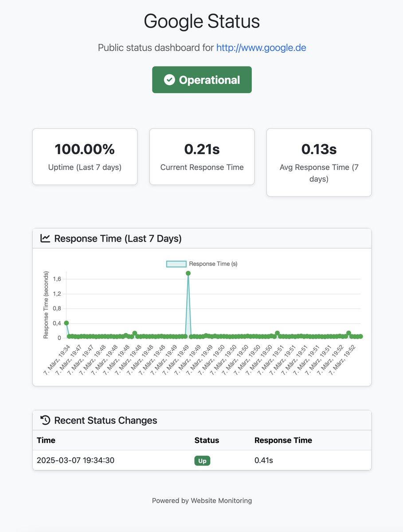Click the chart line icon beside Response Time heading

[x=45, y=239]
